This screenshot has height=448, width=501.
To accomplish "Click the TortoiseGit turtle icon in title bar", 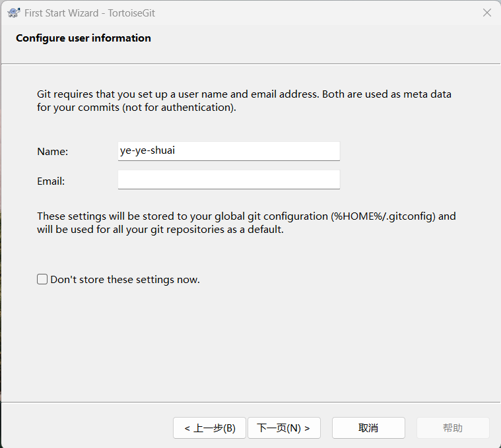I will click(14, 13).
